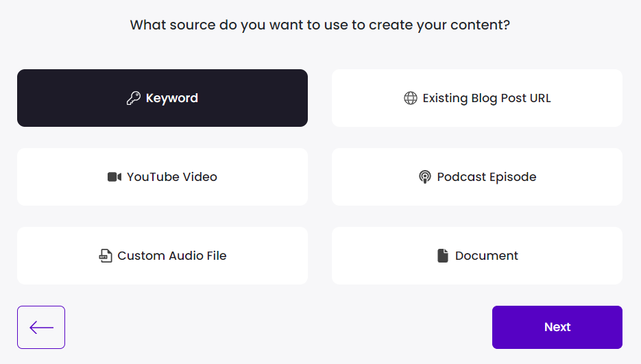Click the globe icon for blog URL
The width and height of the screenshot is (641, 364).
[x=410, y=98]
